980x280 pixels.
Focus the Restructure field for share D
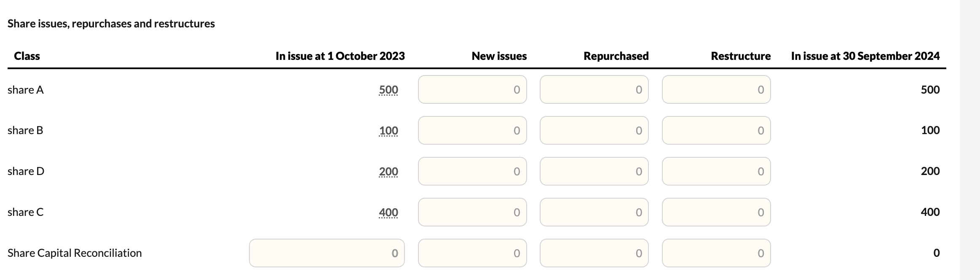click(x=716, y=171)
